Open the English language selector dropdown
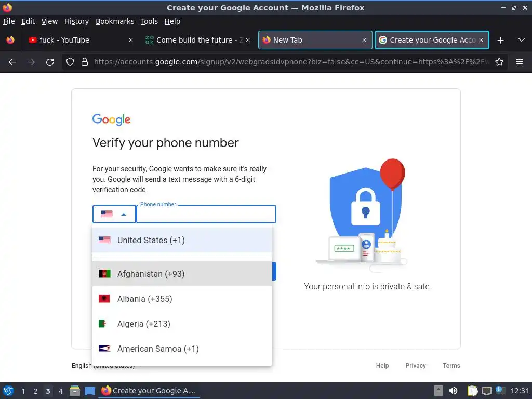Viewport: 532px width, 399px height. [107, 365]
